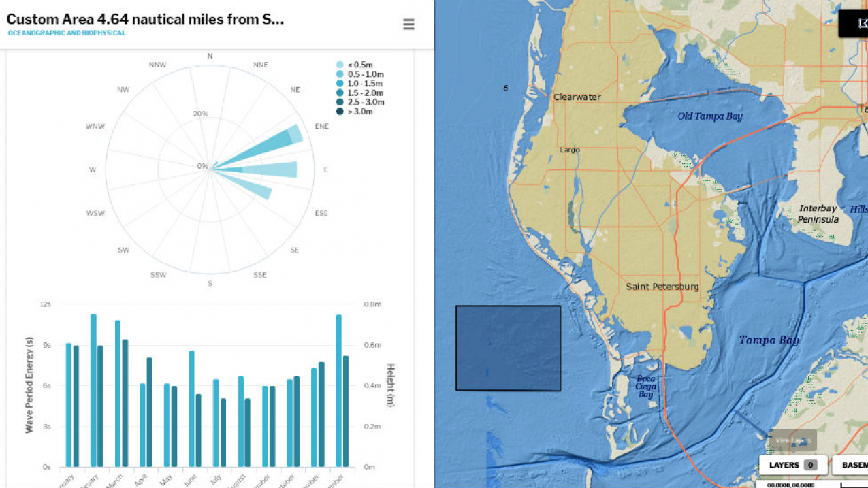868x488 pixels.
Task: Toggle the "1.0 - 1.5m" legend entry
Action: click(361, 84)
